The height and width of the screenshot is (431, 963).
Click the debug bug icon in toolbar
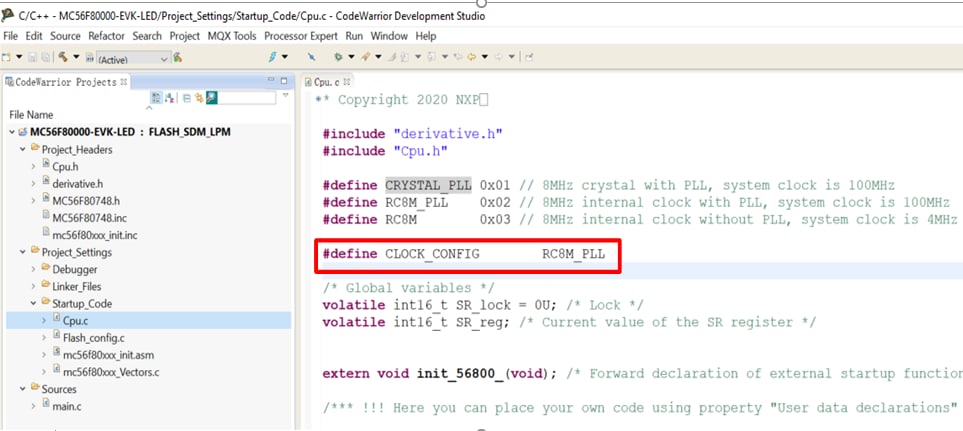[339, 58]
